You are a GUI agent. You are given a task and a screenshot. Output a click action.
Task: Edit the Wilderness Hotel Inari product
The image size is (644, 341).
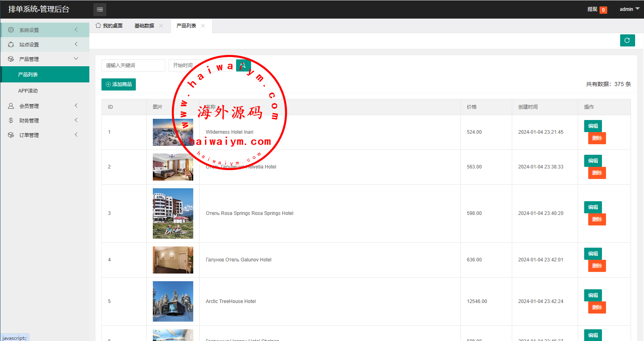pos(593,126)
